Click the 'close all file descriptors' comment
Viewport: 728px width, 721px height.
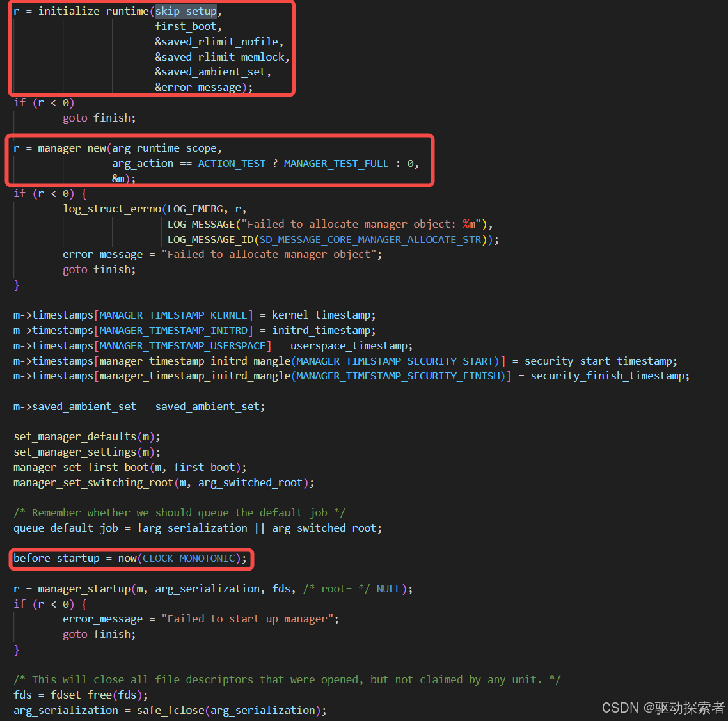[x=287, y=680]
